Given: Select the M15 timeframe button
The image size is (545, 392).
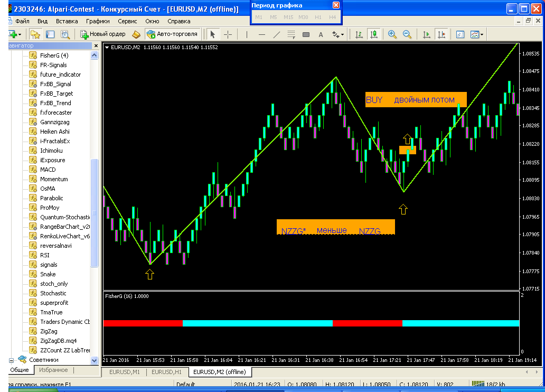Looking at the screenshot, I should pos(288,17).
